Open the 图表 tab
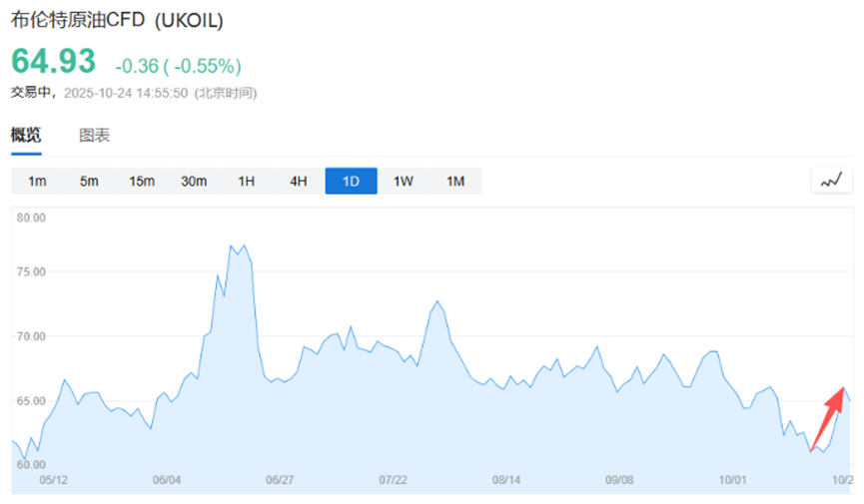864x504 pixels. 95,136
